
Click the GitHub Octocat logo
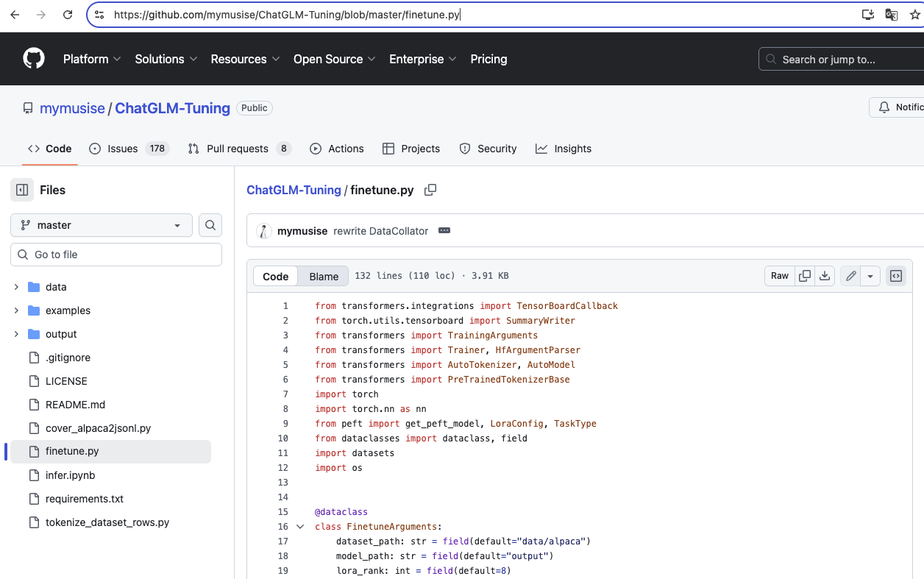[34, 59]
